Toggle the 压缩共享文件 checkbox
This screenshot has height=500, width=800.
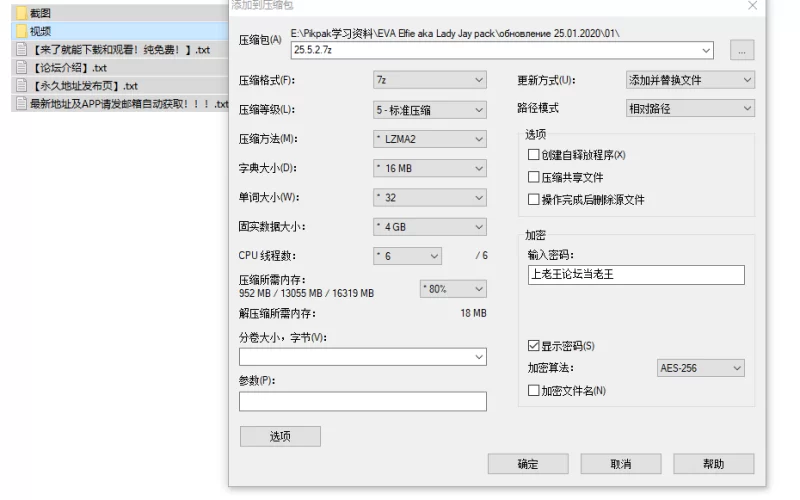[x=534, y=177]
